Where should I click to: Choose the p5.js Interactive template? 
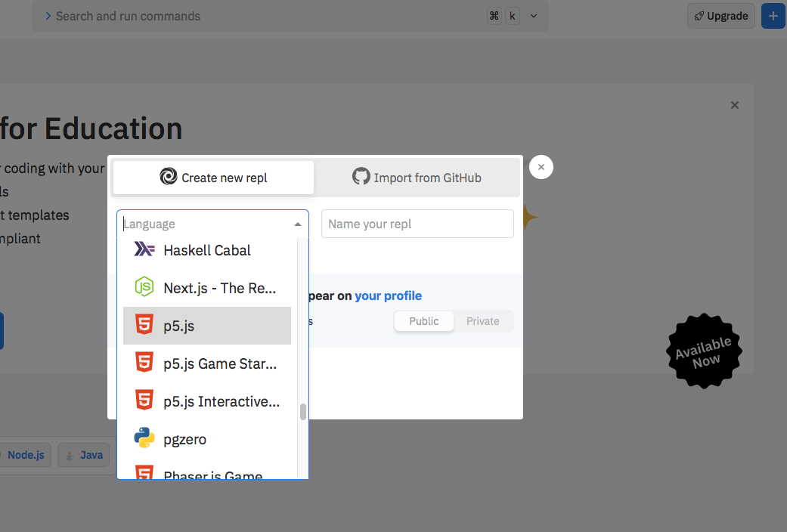tap(207, 401)
